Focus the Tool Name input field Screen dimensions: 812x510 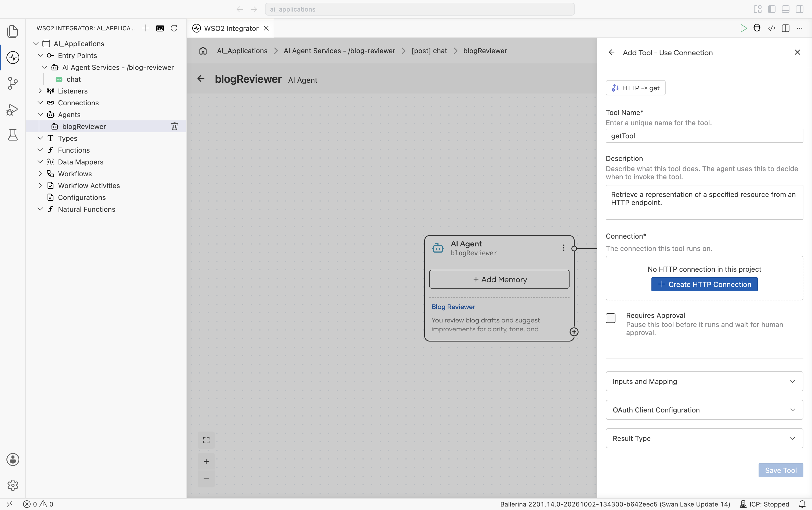704,136
